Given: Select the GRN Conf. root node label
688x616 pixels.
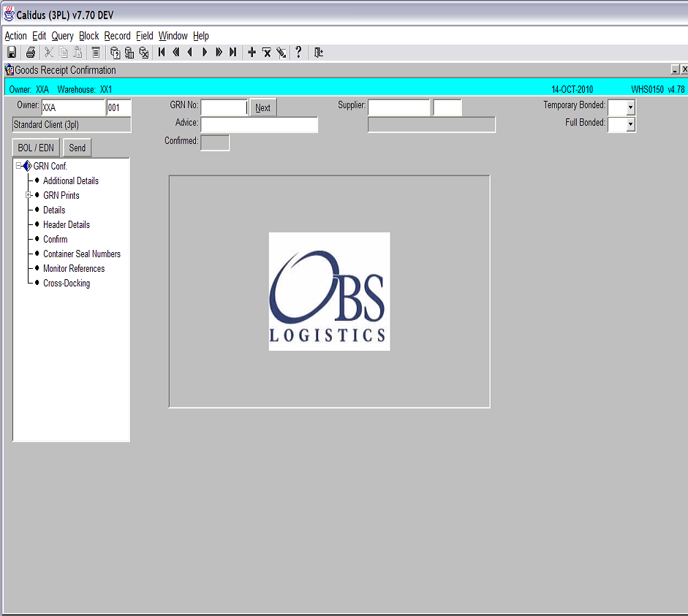Looking at the screenshot, I should 50,166.
